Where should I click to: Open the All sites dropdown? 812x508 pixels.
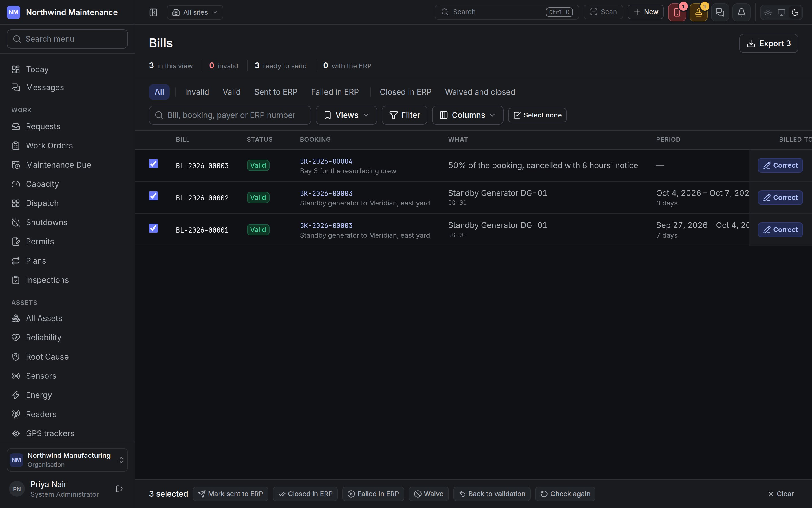tap(195, 12)
